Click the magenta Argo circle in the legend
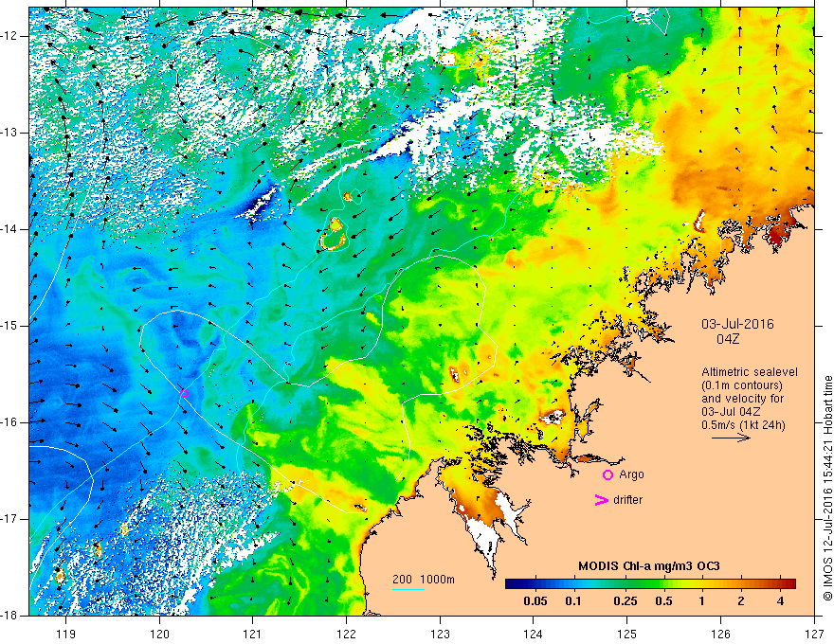Viewport: 834px width, 644px height. coord(607,475)
